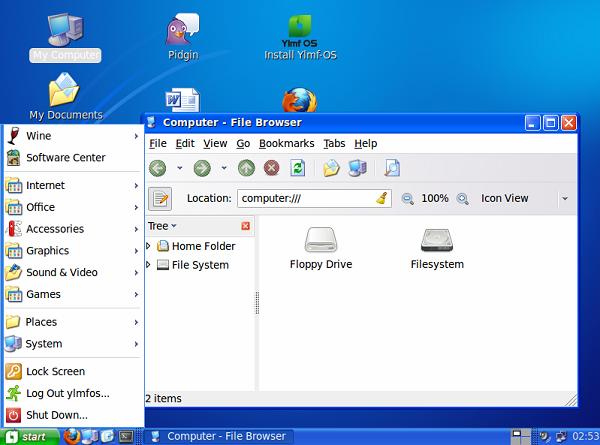
Task: Click the green start button
Action: point(28,437)
